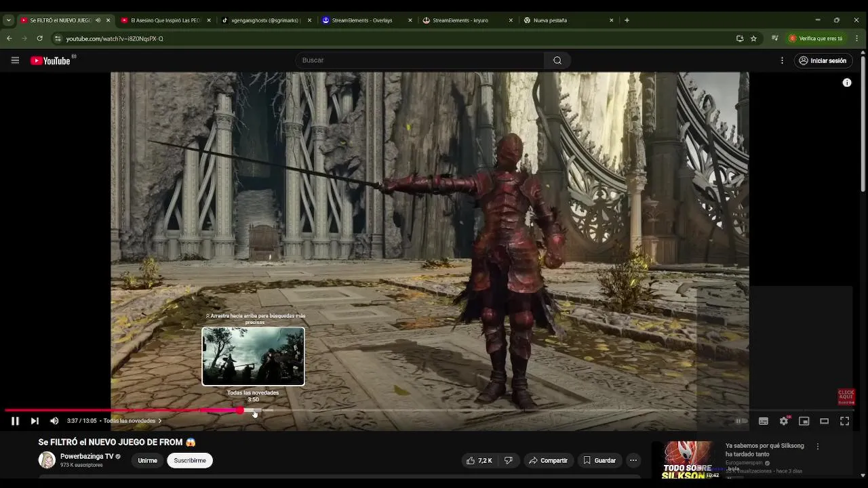Screen dimensions: 868x488
Task: Click the seek preview thumbnail at 3:50
Action: click(253, 357)
